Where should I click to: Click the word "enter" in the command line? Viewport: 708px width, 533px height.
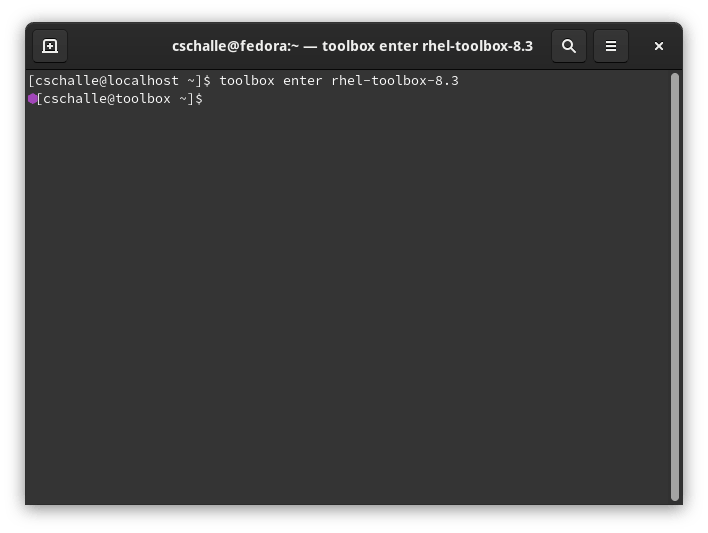tap(302, 80)
